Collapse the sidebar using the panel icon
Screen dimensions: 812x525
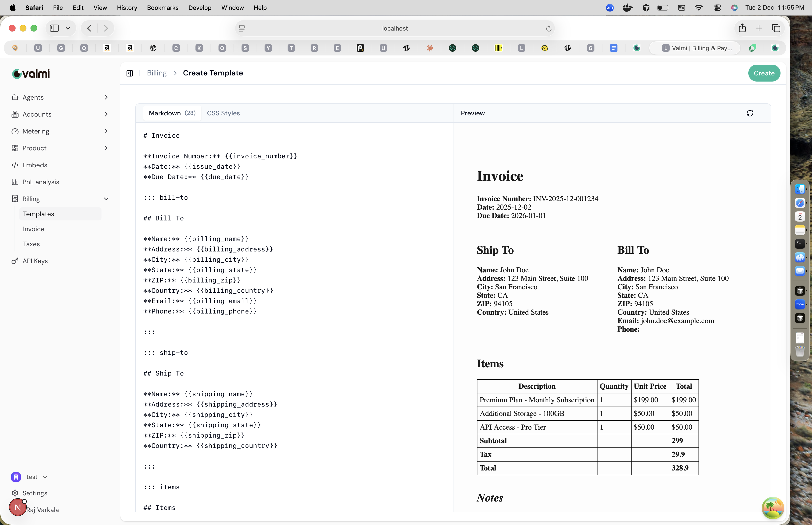tap(129, 73)
